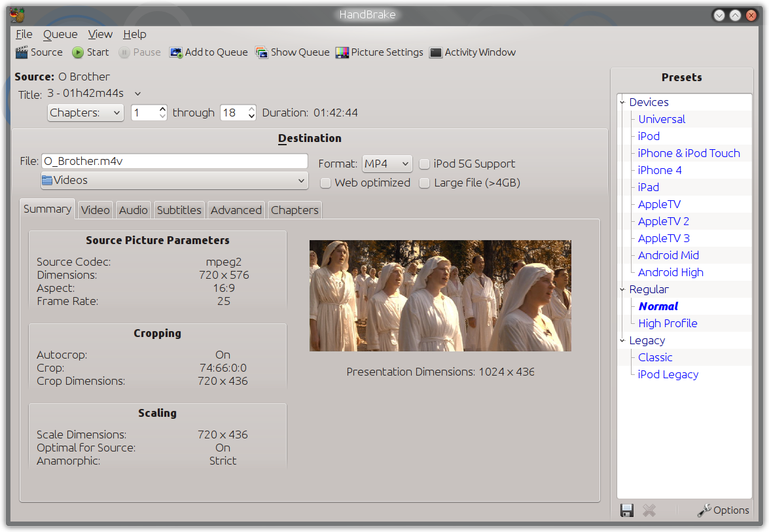Click the destination file name field
The width and height of the screenshot is (769, 532).
coord(175,162)
